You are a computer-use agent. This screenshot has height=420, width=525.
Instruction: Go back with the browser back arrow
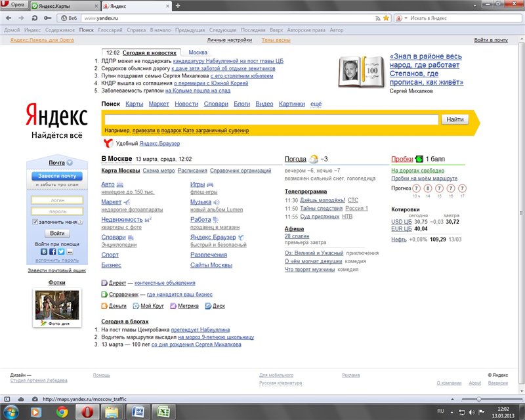(9, 18)
